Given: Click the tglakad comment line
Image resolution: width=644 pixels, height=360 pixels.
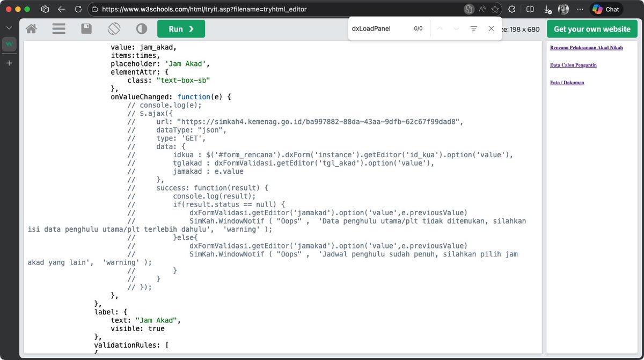Looking at the screenshot, I should 281,163.
